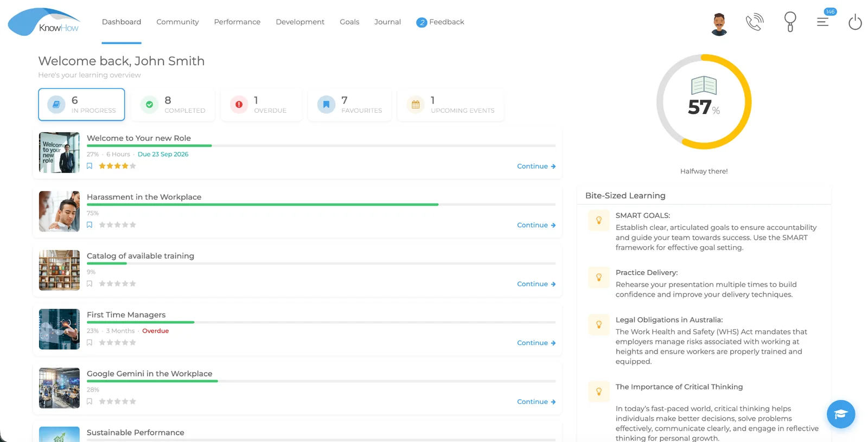Screen dimensions: 868x442
Task: Open the graduation cap floating button
Action: 841,414
